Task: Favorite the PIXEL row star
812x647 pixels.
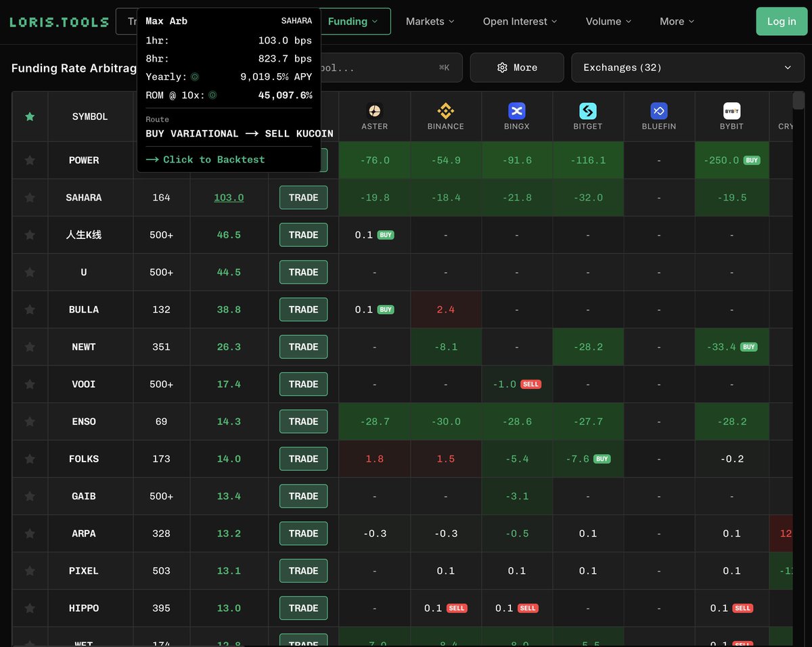Action: 30,571
